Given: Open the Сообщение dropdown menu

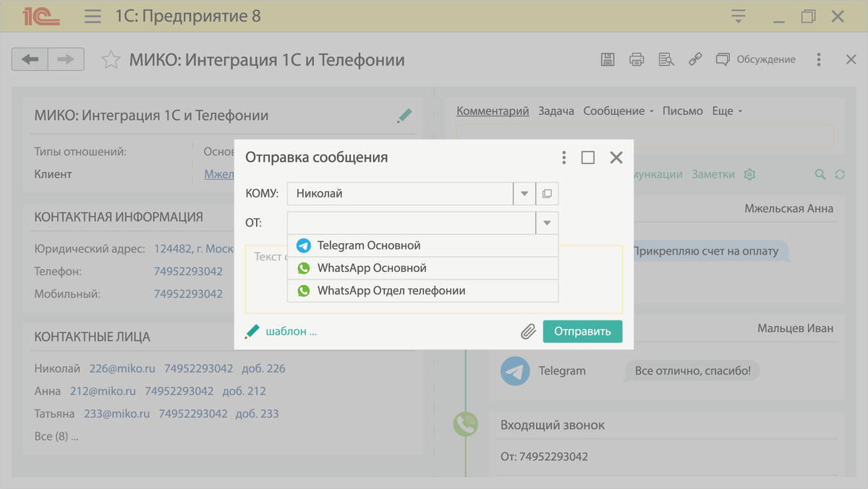Looking at the screenshot, I should point(618,111).
